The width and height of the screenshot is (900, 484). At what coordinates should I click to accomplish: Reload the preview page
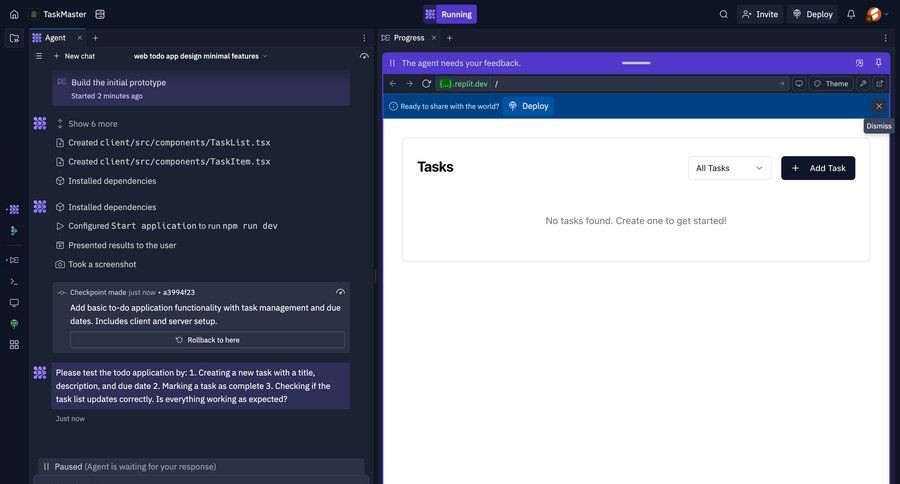[x=426, y=84]
